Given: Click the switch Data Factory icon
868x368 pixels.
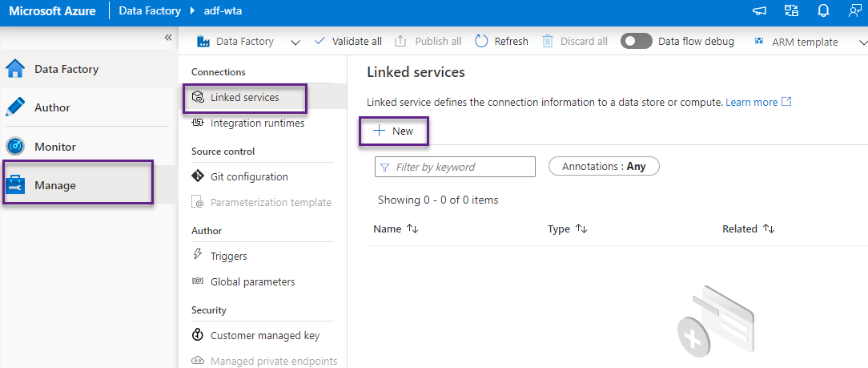Looking at the screenshot, I should [x=791, y=10].
